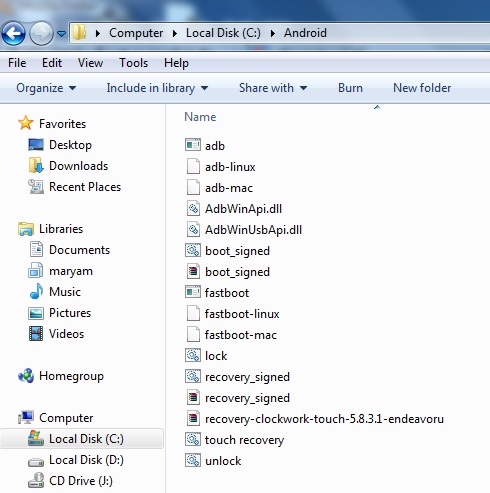Expand the Organize dropdown
The width and height of the screenshot is (490, 493).
46,88
